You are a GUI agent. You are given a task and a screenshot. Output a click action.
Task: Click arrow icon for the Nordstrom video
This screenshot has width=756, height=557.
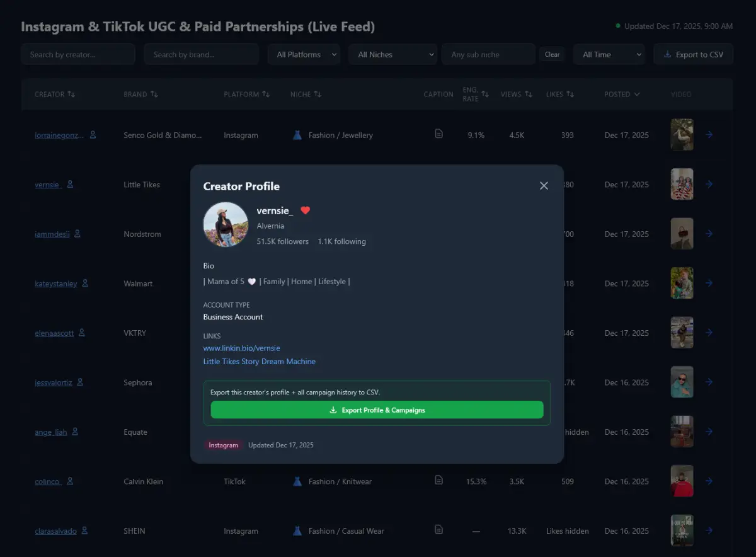point(709,234)
